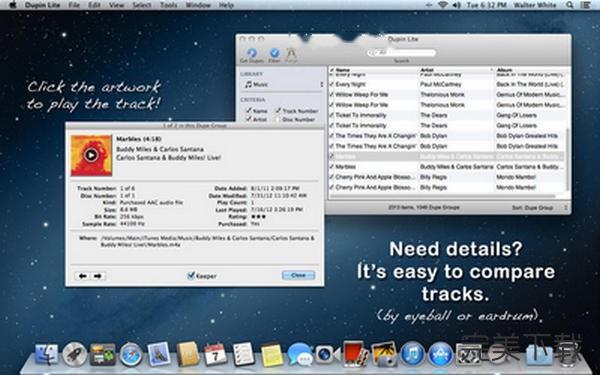Screen dimensions: 600x375
Task: Open the Sort: Dupe Group popup
Action: coord(540,207)
